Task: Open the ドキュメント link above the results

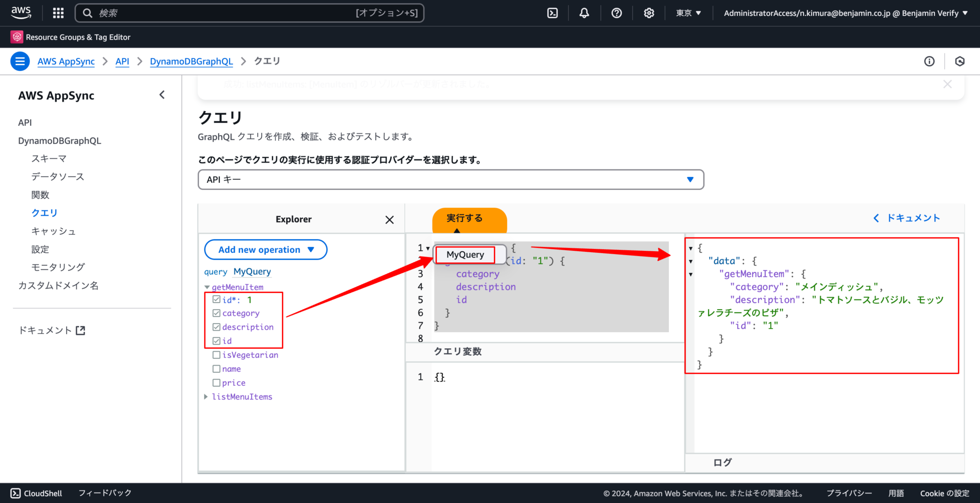Action: [913, 218]
